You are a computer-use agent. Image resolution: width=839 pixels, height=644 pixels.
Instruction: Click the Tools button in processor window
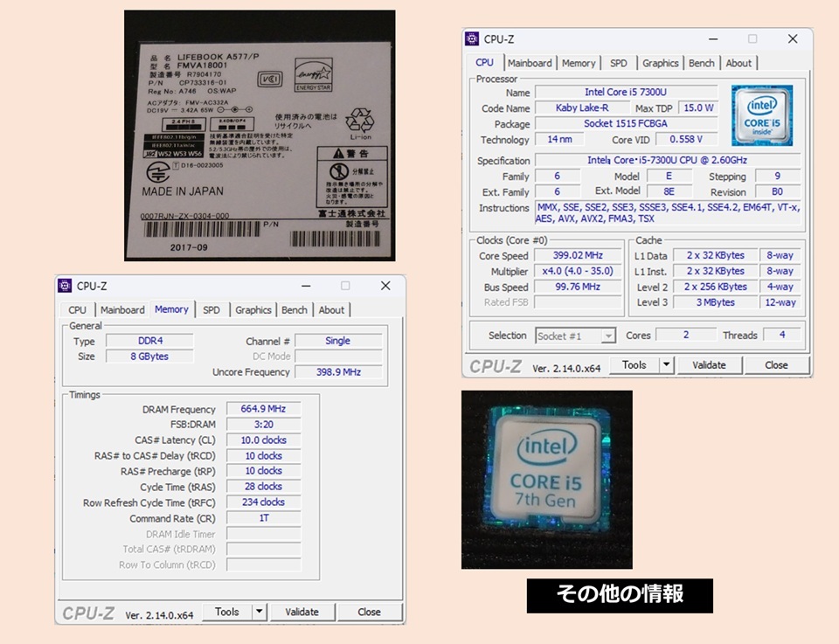pyautogui.click(x=634, y=364)
